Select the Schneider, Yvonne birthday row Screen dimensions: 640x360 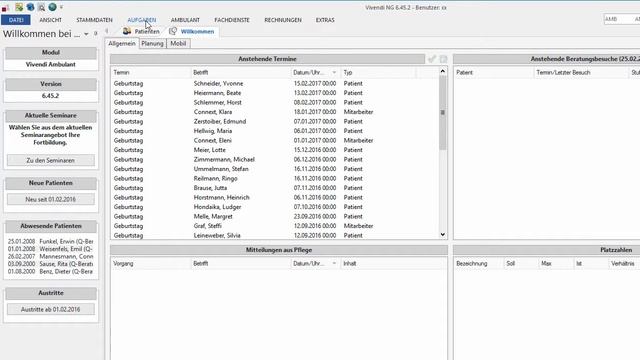tap(275, 83)
